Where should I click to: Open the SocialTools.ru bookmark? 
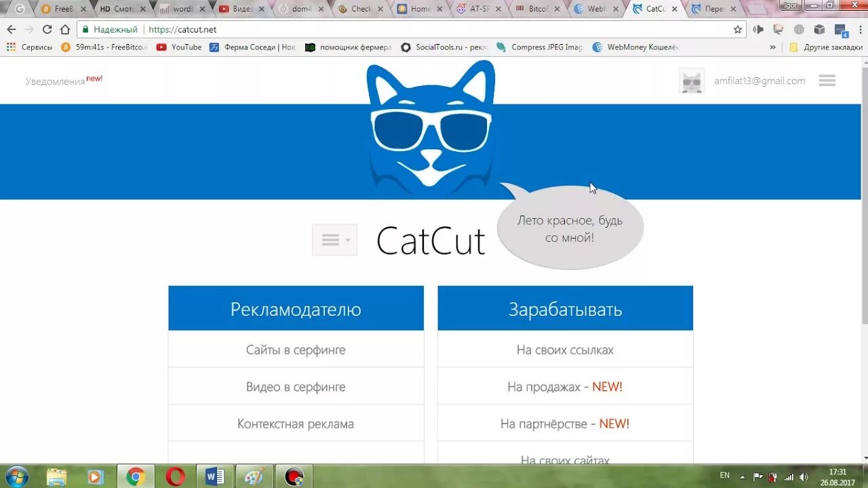click(444, 47)
